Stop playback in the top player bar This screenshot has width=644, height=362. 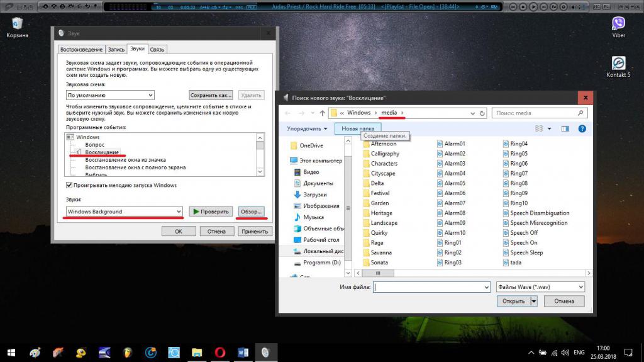[x=523, y=6]
